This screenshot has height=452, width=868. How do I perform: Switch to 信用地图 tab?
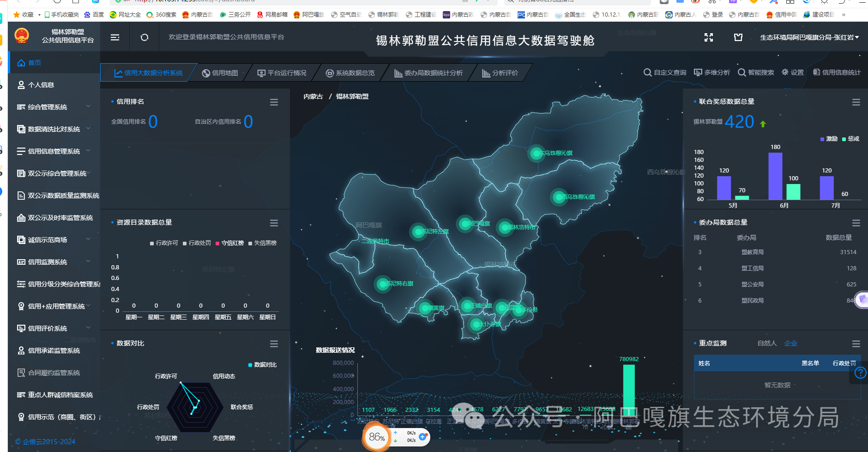coord(220,73)
